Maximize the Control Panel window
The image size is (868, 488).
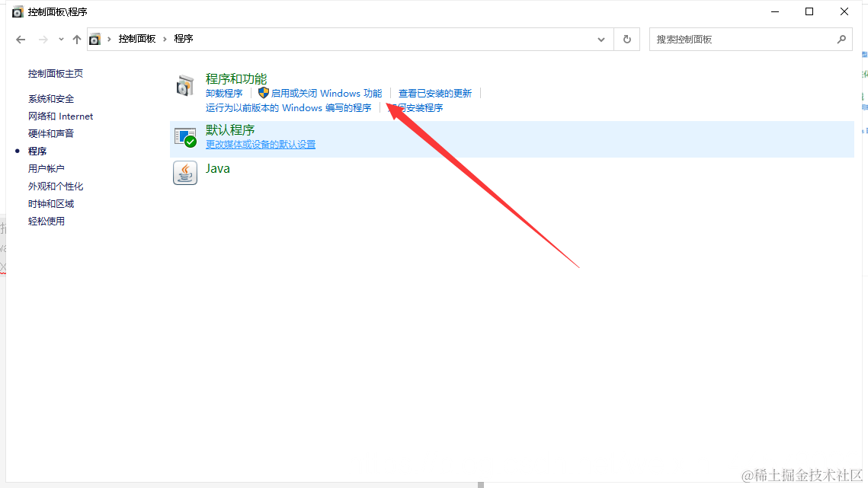[x=809, y=11]
